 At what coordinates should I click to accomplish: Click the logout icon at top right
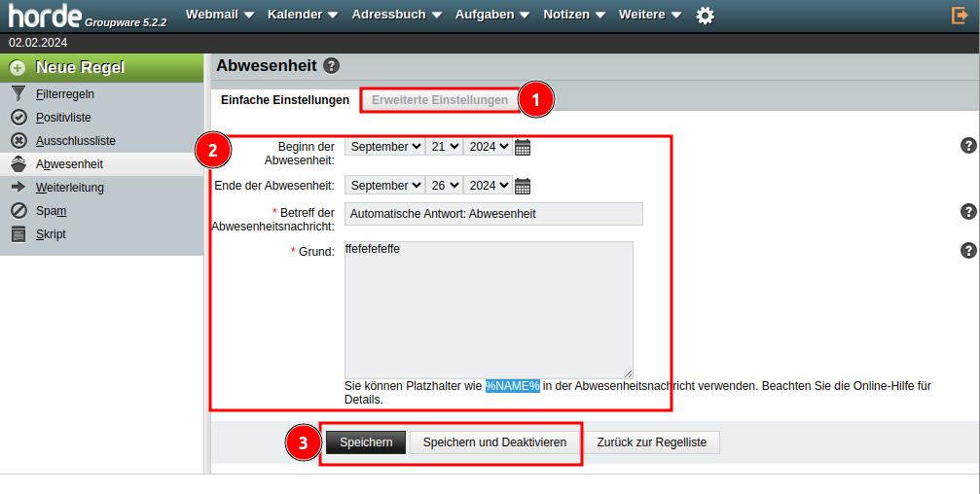coord(960,16)
